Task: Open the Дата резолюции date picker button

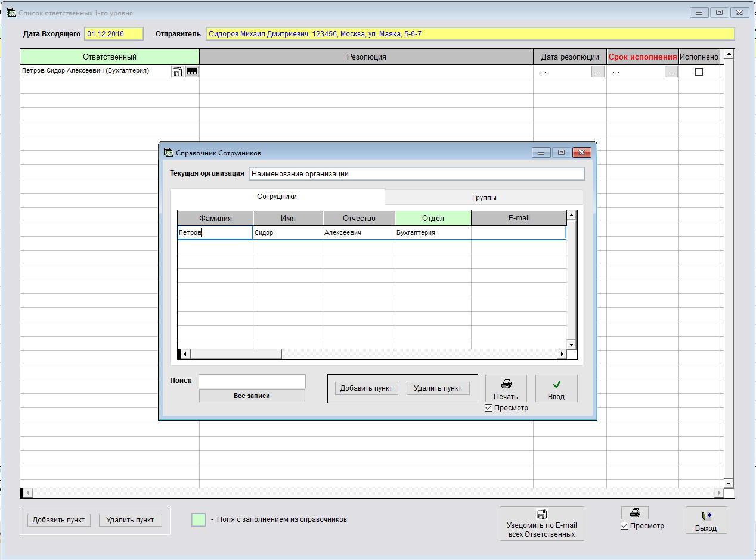Action: 598,72
